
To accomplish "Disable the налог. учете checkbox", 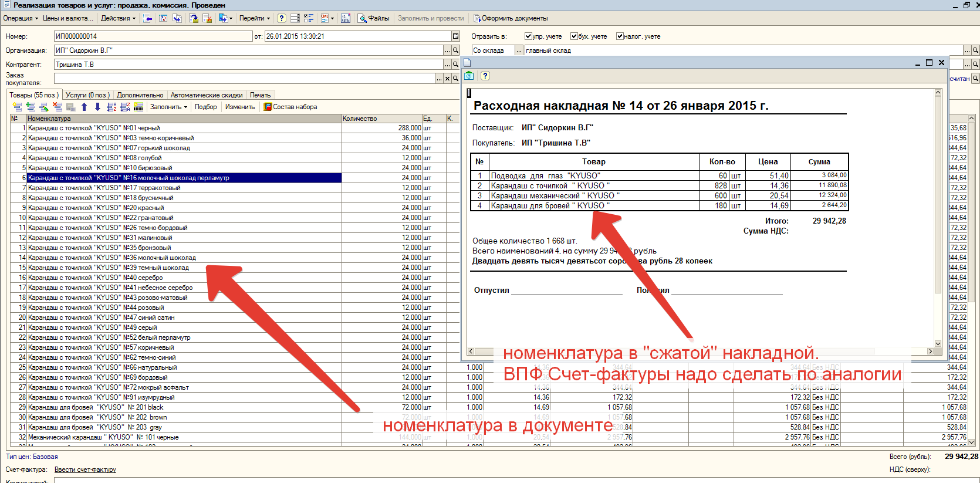I will pos(620,36).
